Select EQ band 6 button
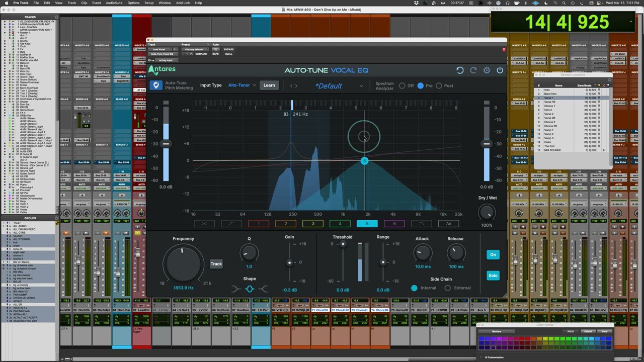 click(394, 224)
